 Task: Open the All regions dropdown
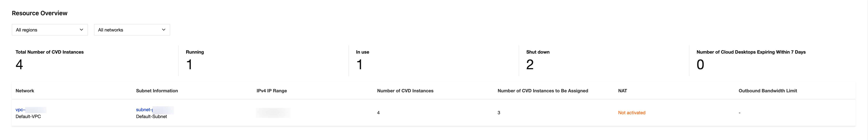click(49, 30)
